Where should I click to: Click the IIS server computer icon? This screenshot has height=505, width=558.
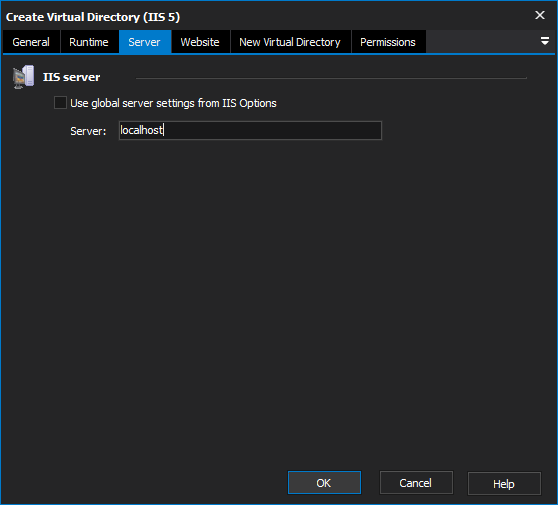coord(23,77)
